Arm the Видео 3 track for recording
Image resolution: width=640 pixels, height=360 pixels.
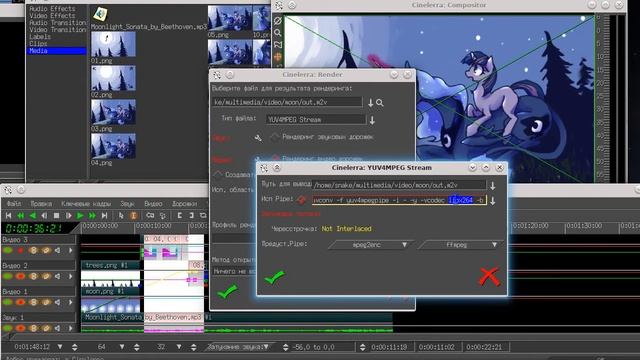(20, 250)
